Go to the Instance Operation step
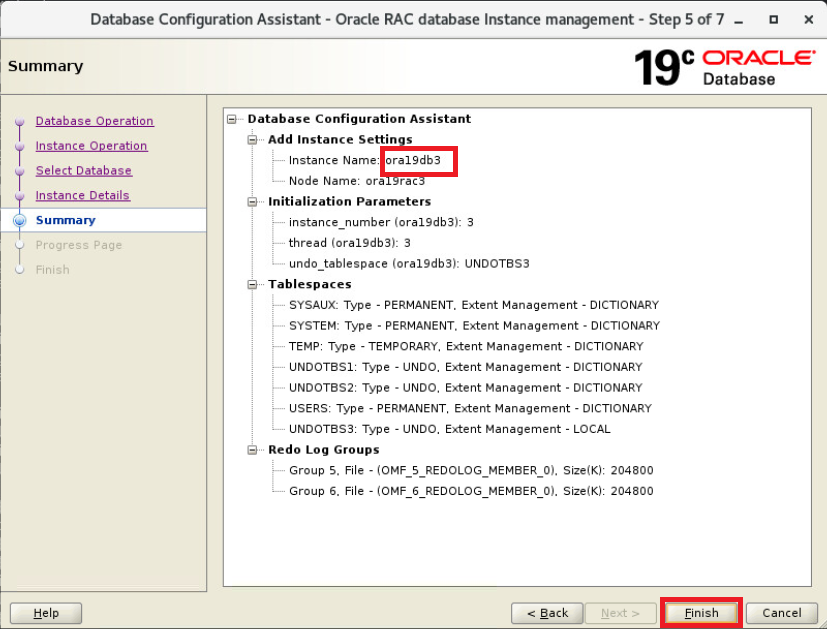This screenshot has width=827, height=629. click(91, 146)
